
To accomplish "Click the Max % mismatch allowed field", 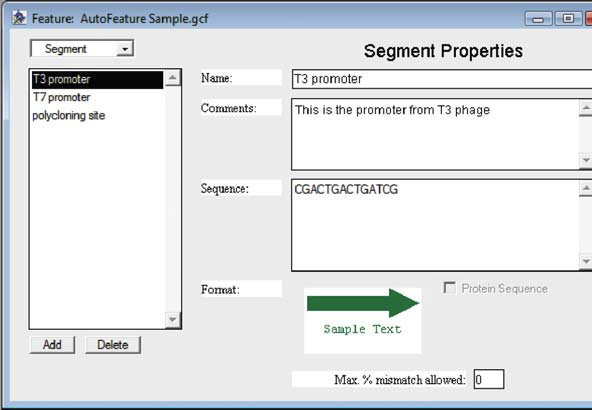I will coord(489,379).
